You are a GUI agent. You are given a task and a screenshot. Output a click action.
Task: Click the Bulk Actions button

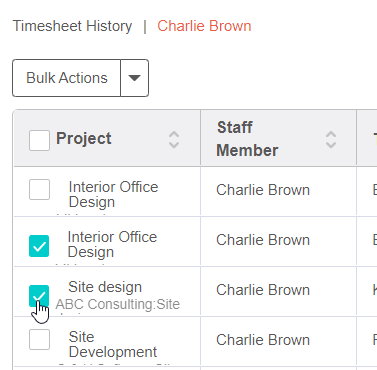coord(67,78)
